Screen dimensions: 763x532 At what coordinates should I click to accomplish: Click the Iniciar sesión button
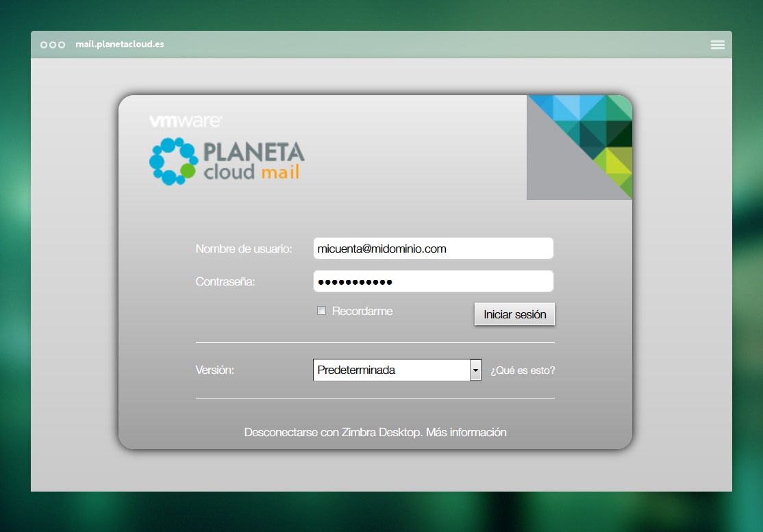click(x=514, y=314)
